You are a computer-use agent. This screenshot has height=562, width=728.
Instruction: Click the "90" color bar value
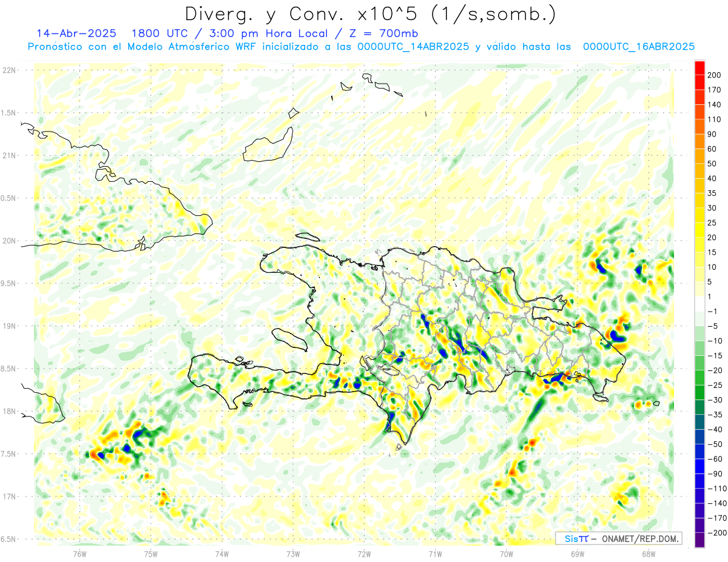point(712,135)
